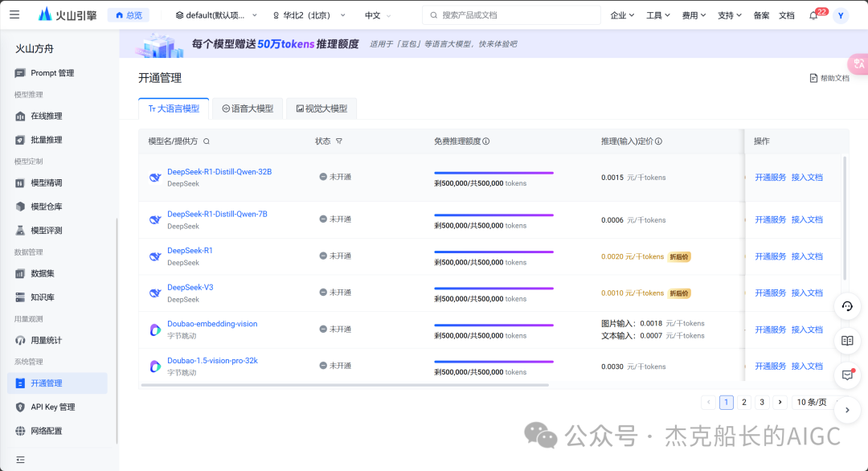Click info icon beside 免费推理额度

486,141
